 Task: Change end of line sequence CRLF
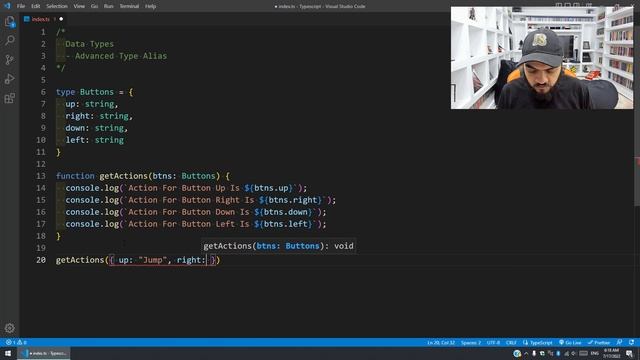click(x=511, y=342)
